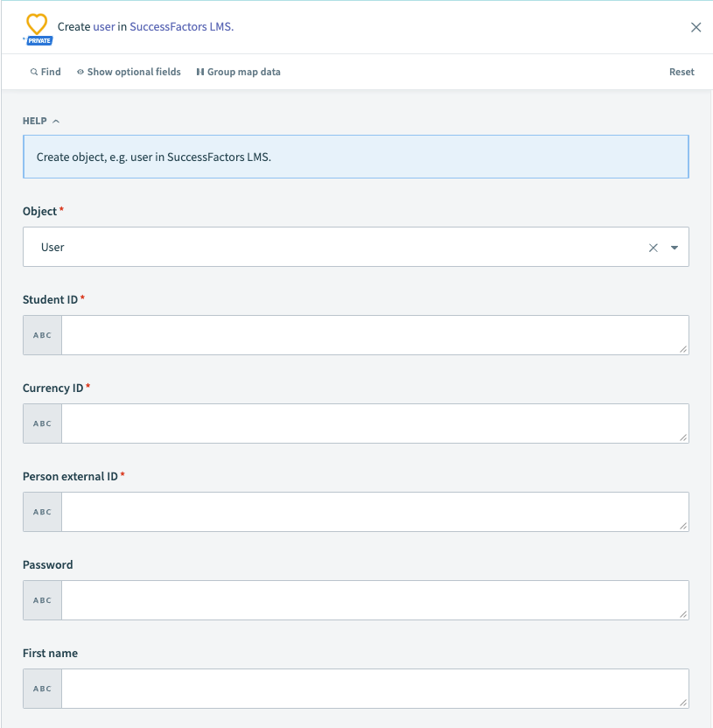Click the ABC data type icon beside Student ID
713x728 pixels.
click(41, 334)
